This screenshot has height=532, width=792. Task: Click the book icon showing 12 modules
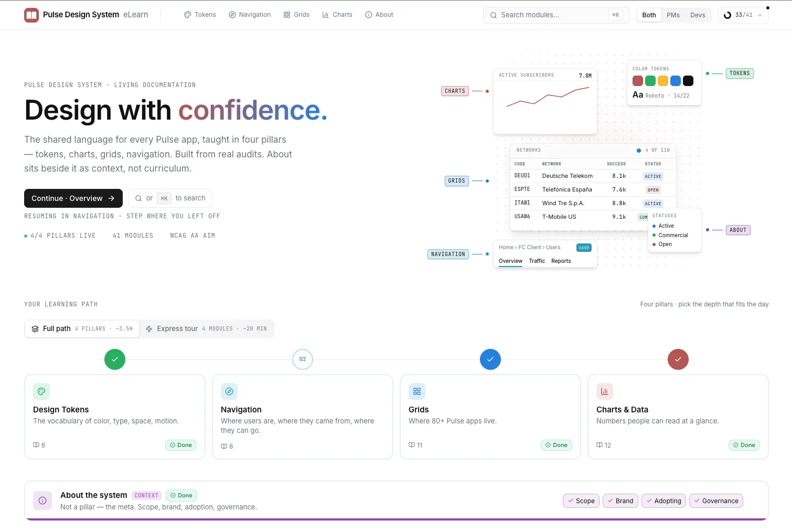600,445
